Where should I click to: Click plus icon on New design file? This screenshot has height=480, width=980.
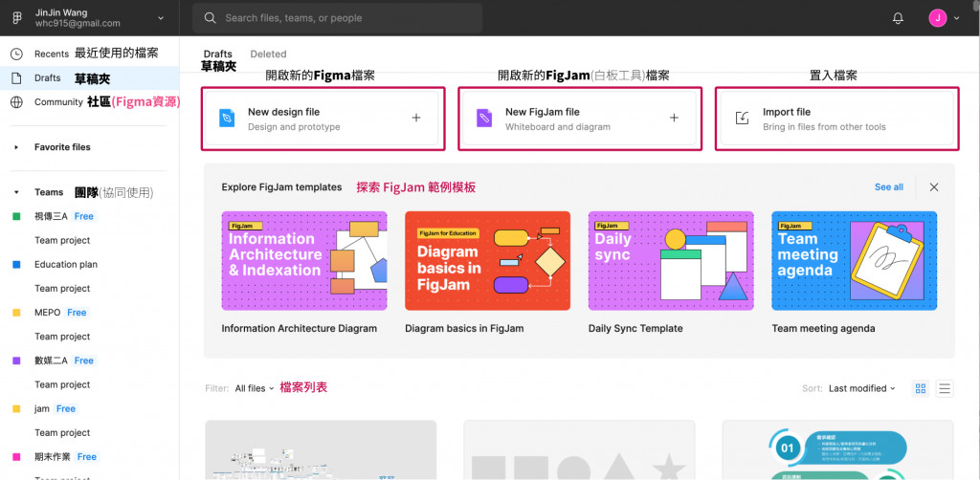tap(416, 118)
